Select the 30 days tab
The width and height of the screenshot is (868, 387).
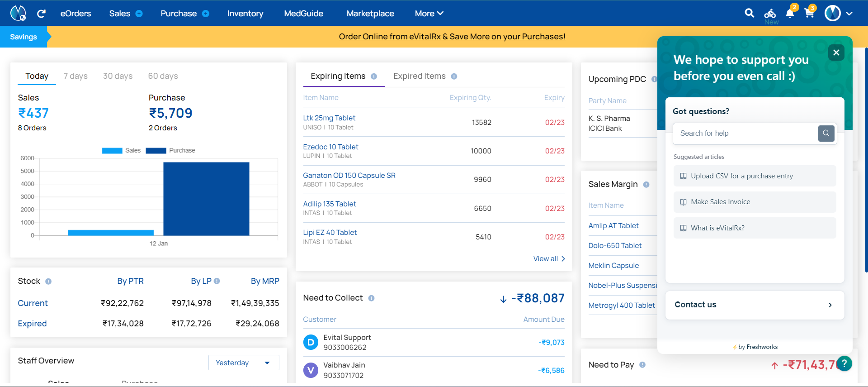click(x=118, y=76)
